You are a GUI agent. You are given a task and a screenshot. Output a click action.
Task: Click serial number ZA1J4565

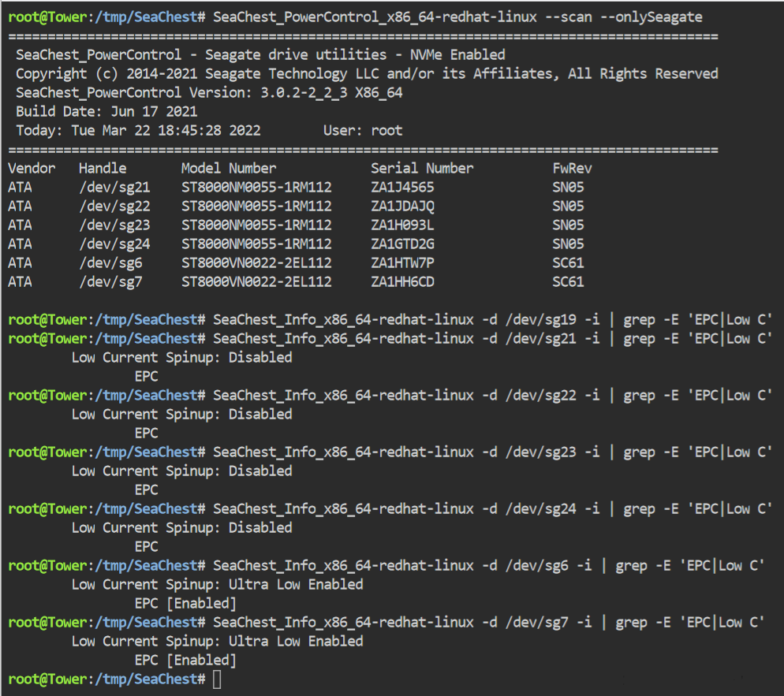(402, 188)
